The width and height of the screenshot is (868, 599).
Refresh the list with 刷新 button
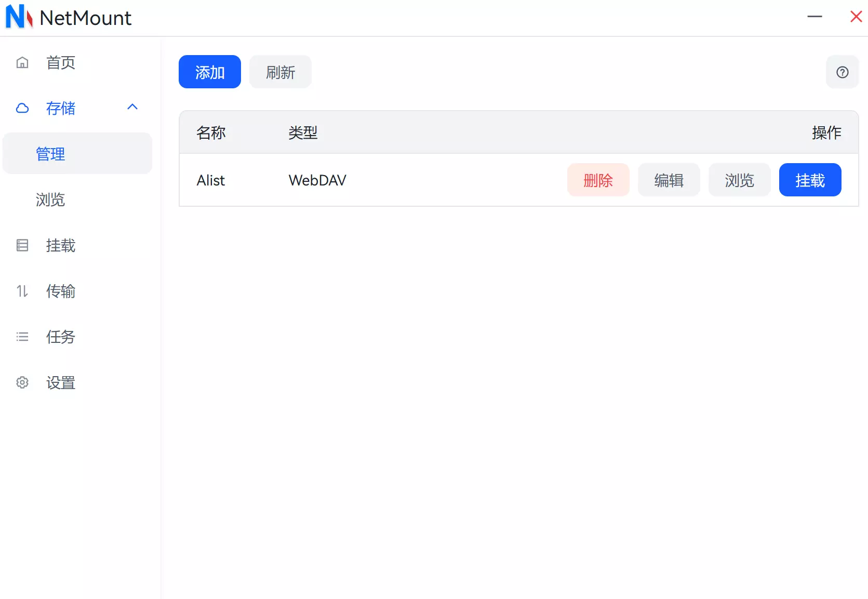click(x=280, y=72)
